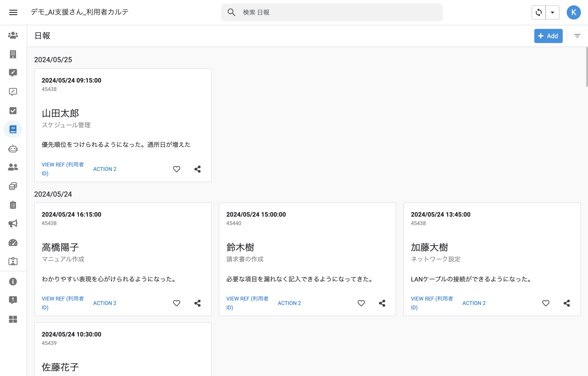Select the dashboard gauge sidebar icon
Image resolution: width=588 pixels, height=376 pixels.
pyautogui.click(x=13, y=243)
